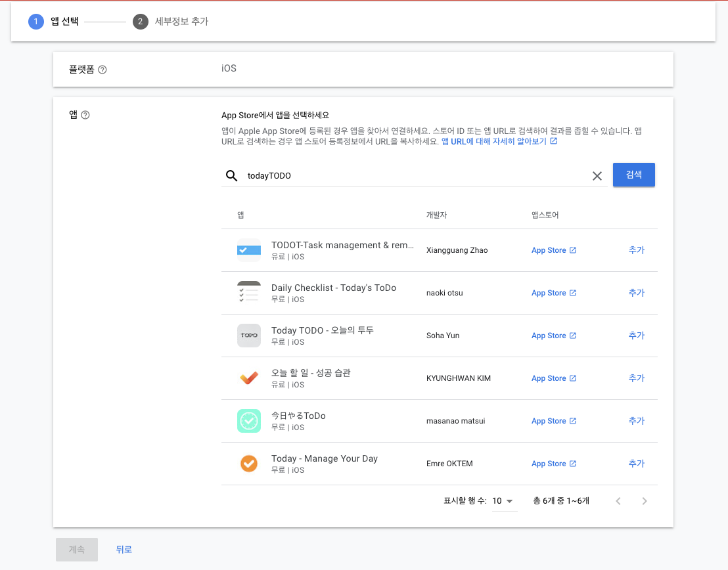The width and height of the screenshot is (728, 570).
Task: Click the 뒤로 back link
Action: 124,550
